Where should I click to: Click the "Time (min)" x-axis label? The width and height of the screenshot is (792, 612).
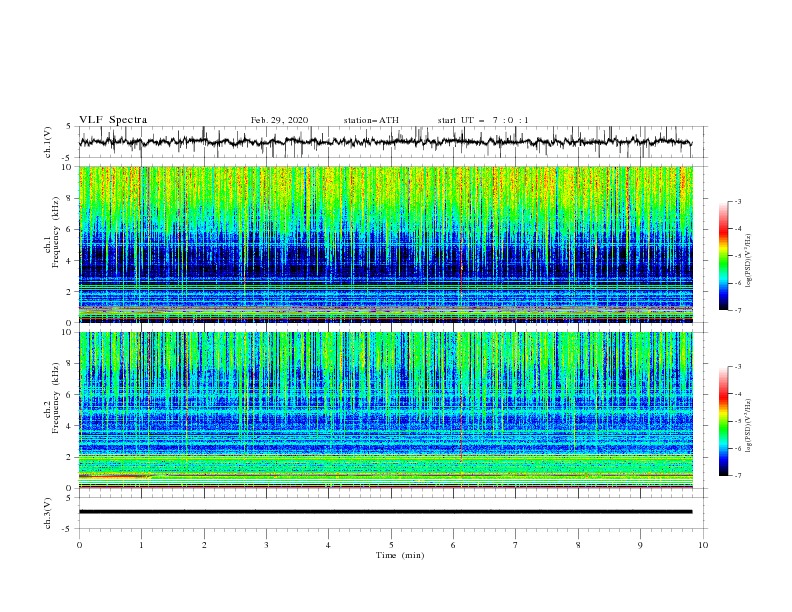pos(400,555)
